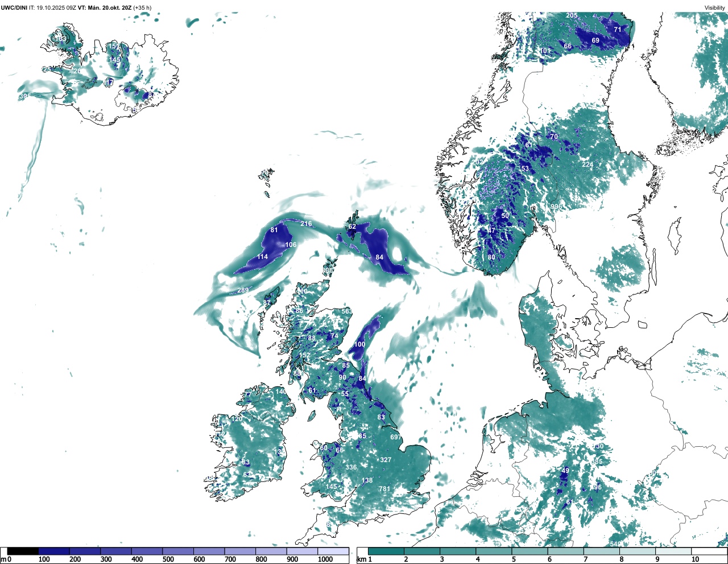Click the '327' visibility value over central England
This screenshot has height=564, width=728.
(386, 460)
